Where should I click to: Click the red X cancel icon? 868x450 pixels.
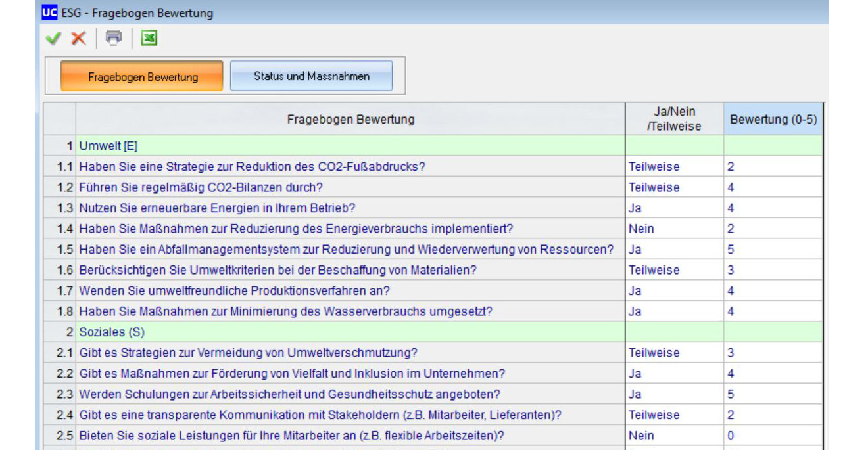[x=78, y=39]
